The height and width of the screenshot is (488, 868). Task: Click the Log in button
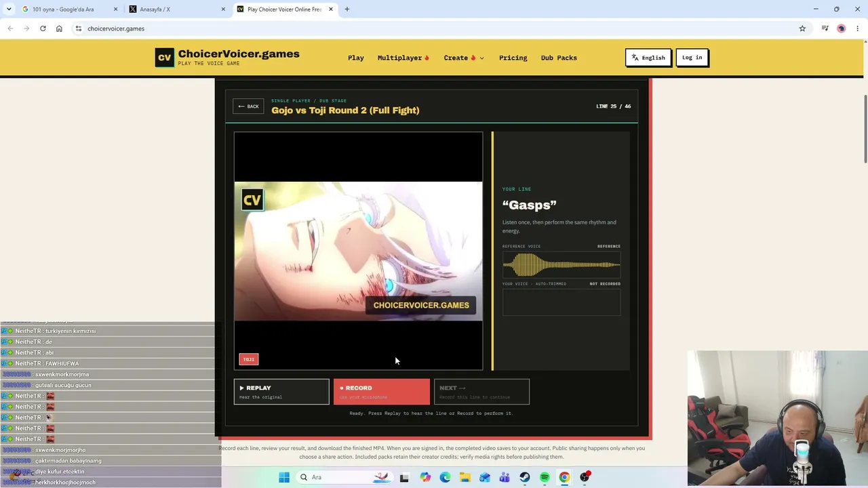(692, 58)
